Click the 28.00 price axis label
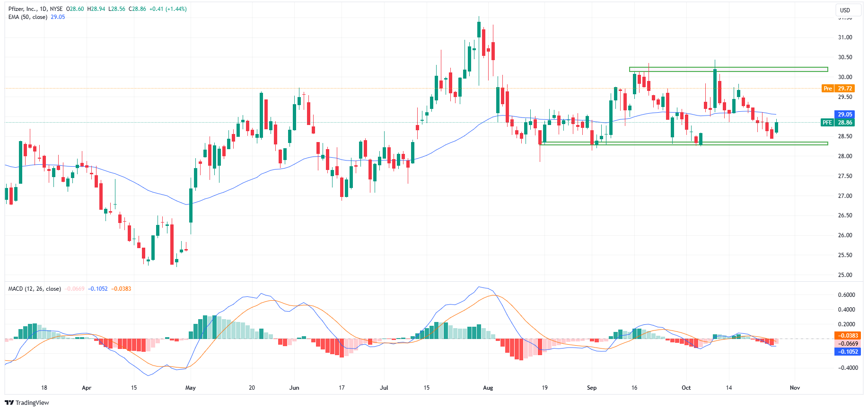868x411 pixels. [845, 156]
